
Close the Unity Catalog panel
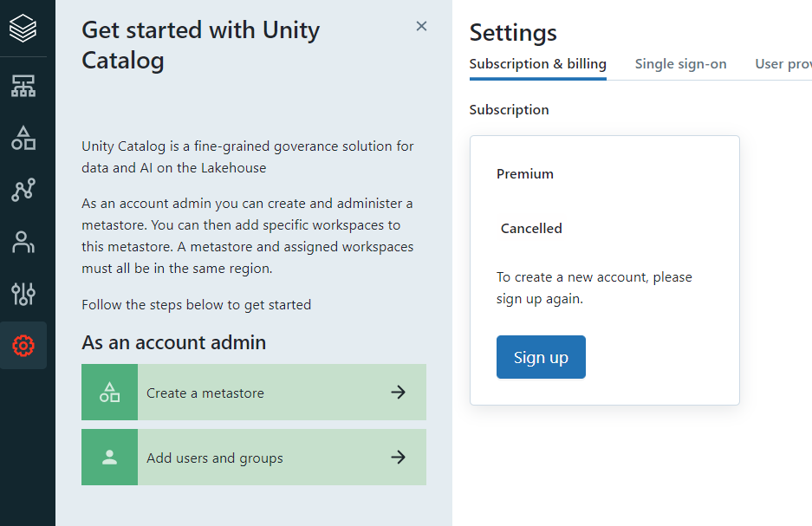(x=421, y=26)
